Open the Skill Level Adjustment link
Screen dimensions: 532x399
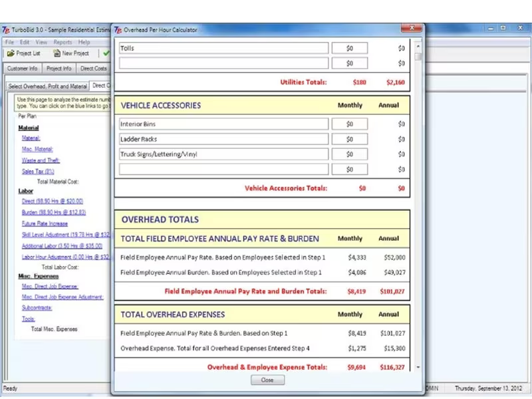[x=66, y=235]
